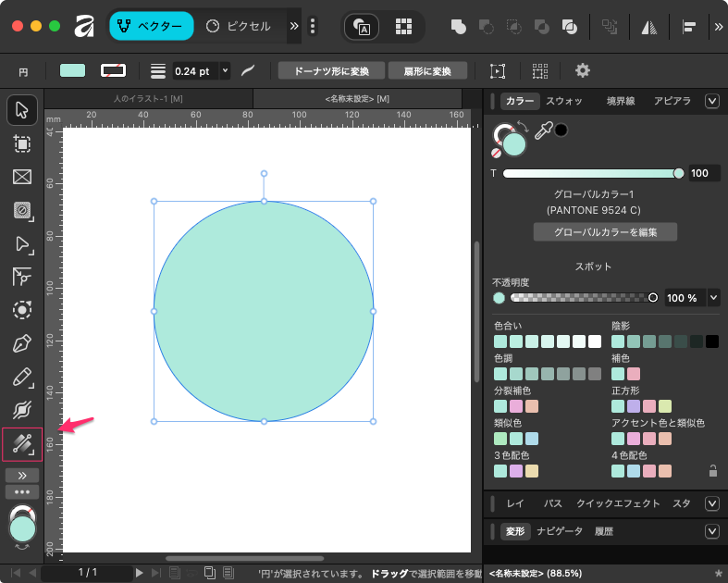The image size is (728, 583).
Task: Open the ナビゲータ tab
Action: [x=560, y=531]
